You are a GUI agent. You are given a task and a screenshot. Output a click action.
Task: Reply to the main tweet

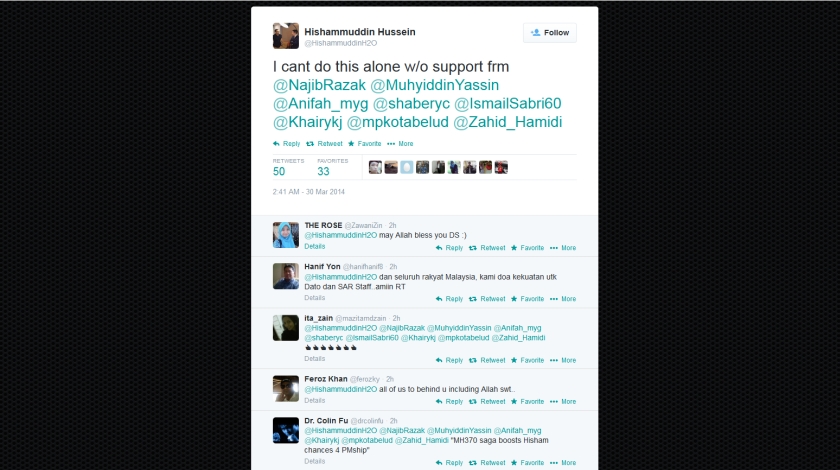(287, 144)
